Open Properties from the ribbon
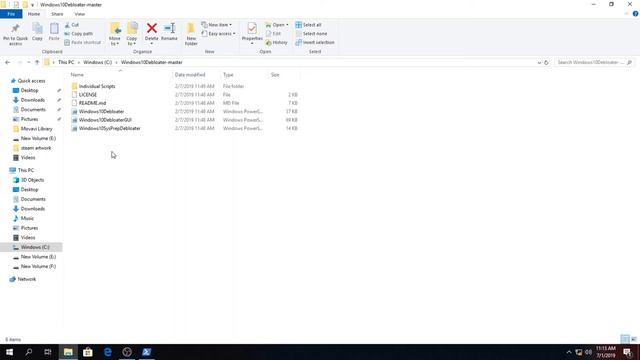Screen dimensions: 640x360 point(252,33)
